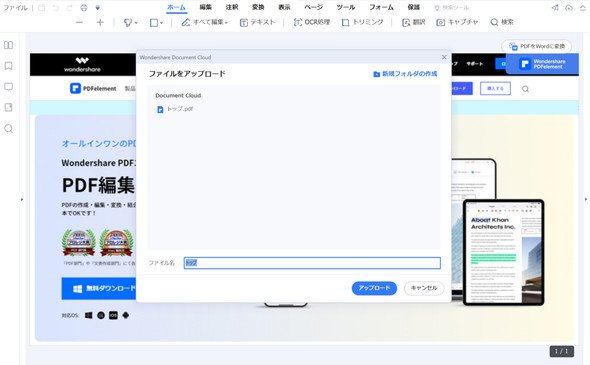Open the 翻訳 translate tool
The height and width of the screenshot is (365, 590).
coord(414,22)
